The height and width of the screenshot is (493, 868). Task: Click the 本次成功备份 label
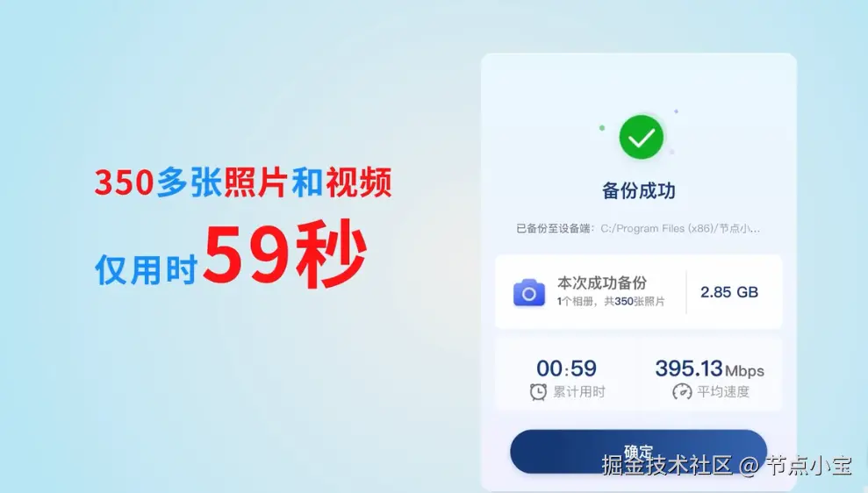(x=602, y=282)
